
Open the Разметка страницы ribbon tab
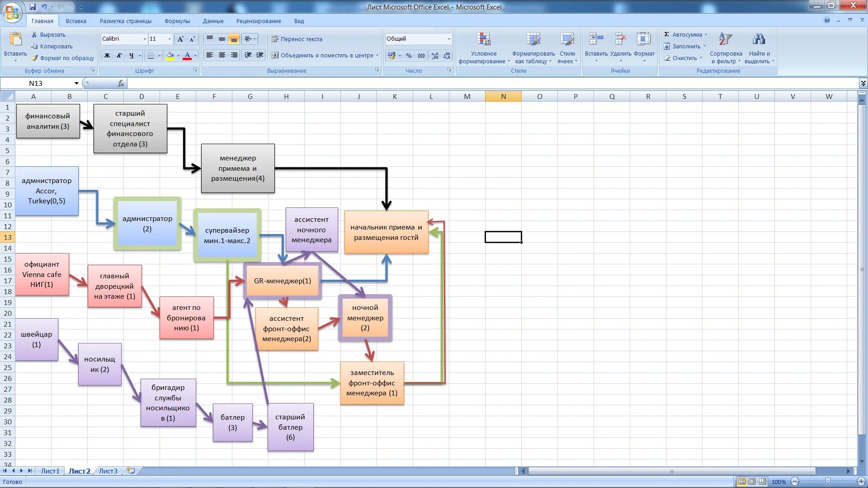coord(126,21)
